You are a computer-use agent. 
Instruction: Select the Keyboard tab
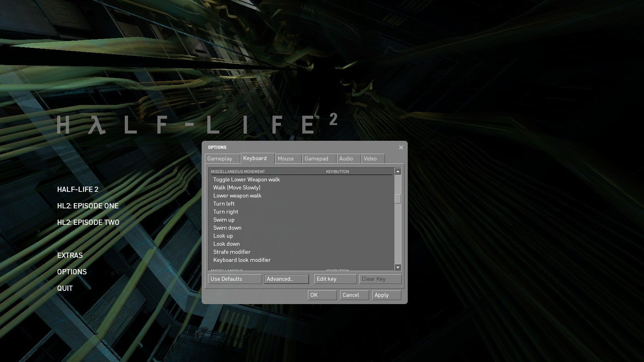(258, 158)
